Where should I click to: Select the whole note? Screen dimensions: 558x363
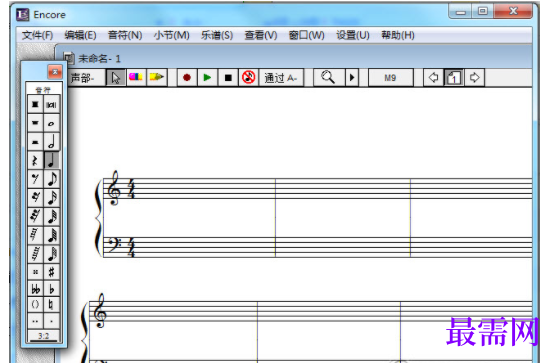click(52, 123)
